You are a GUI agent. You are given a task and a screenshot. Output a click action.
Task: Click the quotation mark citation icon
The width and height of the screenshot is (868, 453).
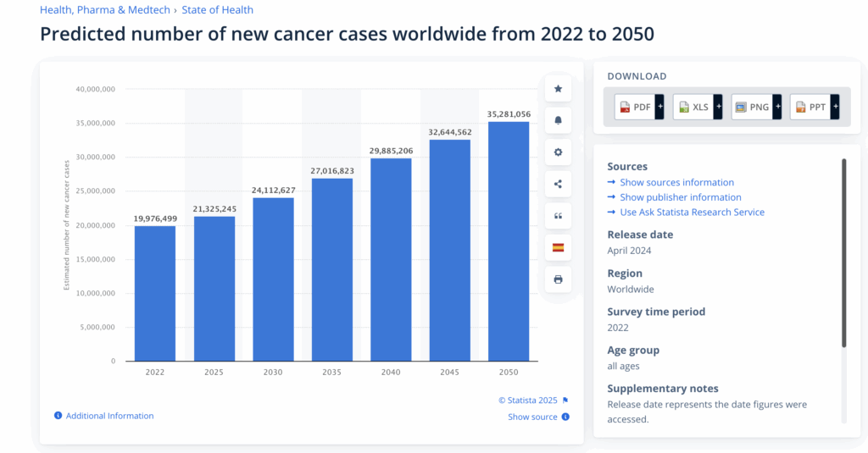point(558,216)
